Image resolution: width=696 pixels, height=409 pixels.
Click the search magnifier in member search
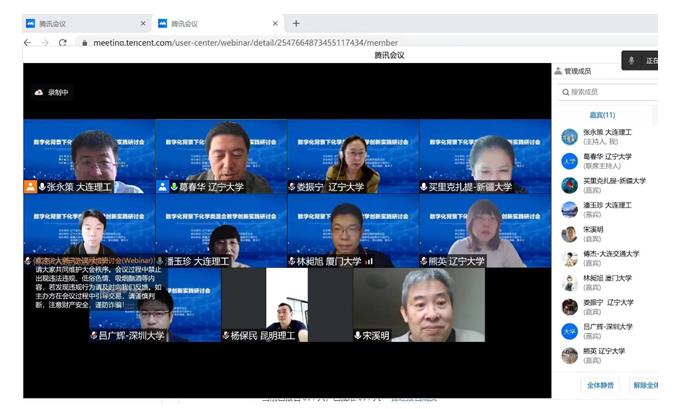(564, 92)
